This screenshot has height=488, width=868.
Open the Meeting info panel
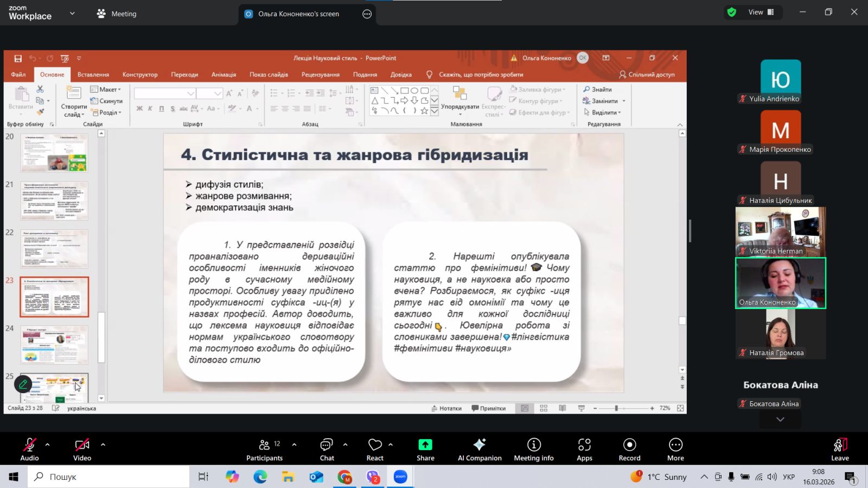tap(534, 449)
